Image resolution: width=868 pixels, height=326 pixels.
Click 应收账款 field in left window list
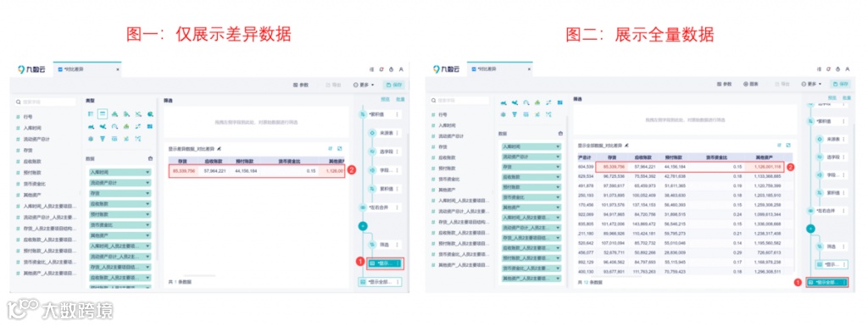32,162
